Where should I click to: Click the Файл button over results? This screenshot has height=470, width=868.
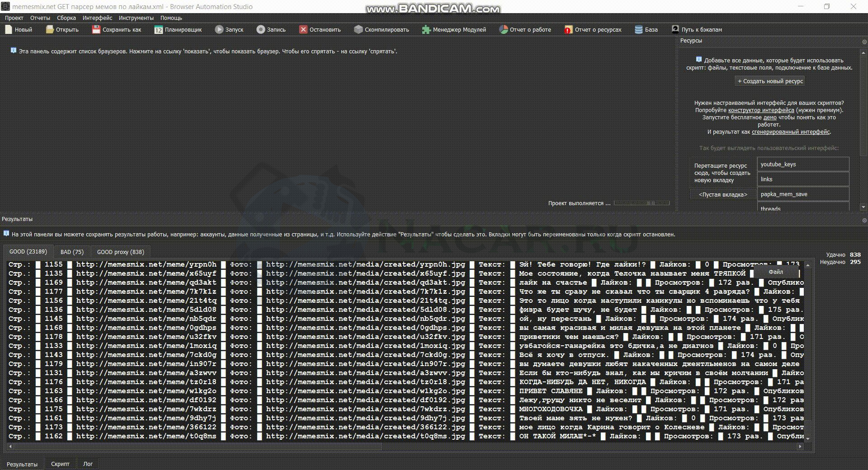pyautogui.click(x=776, y=272)
